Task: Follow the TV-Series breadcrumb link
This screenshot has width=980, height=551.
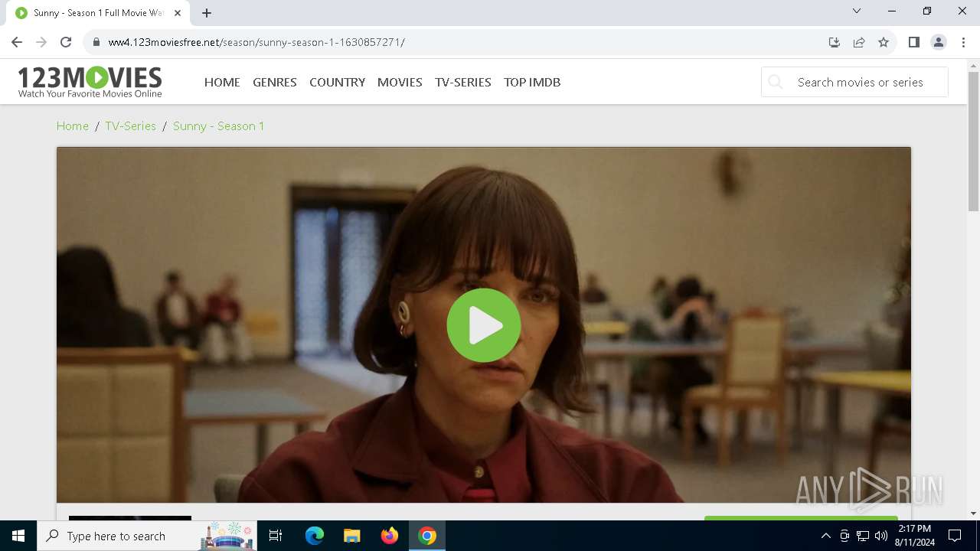Action: pyautogui.click(x=130, y=126)
